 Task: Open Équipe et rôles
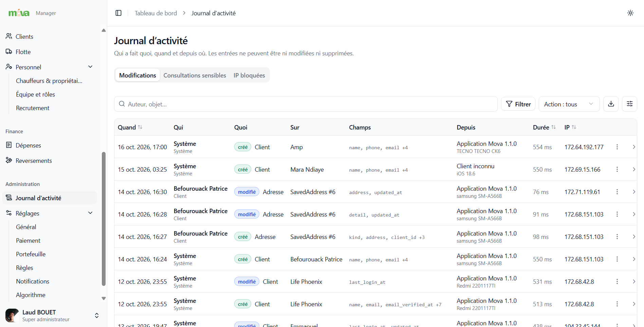point(35,94)
